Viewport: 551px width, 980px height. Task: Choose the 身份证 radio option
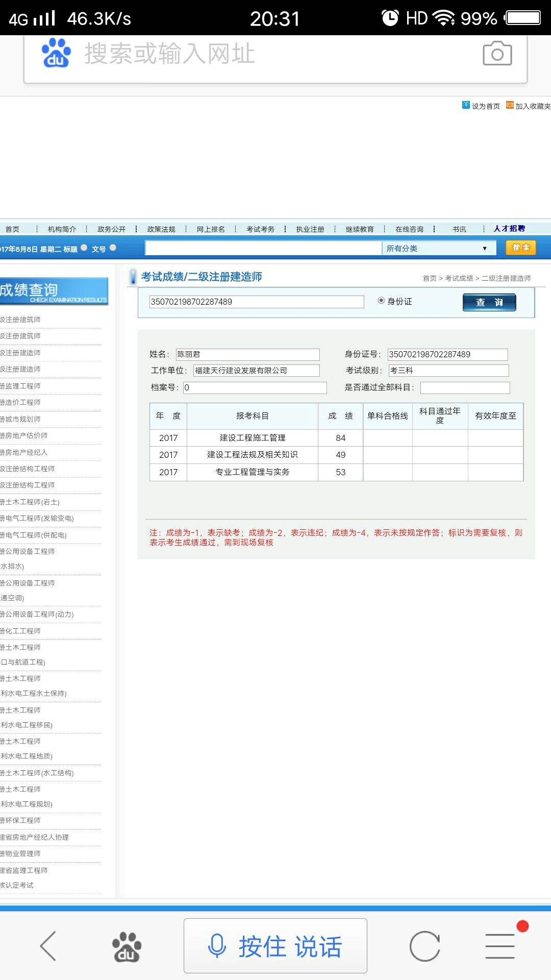381,301
